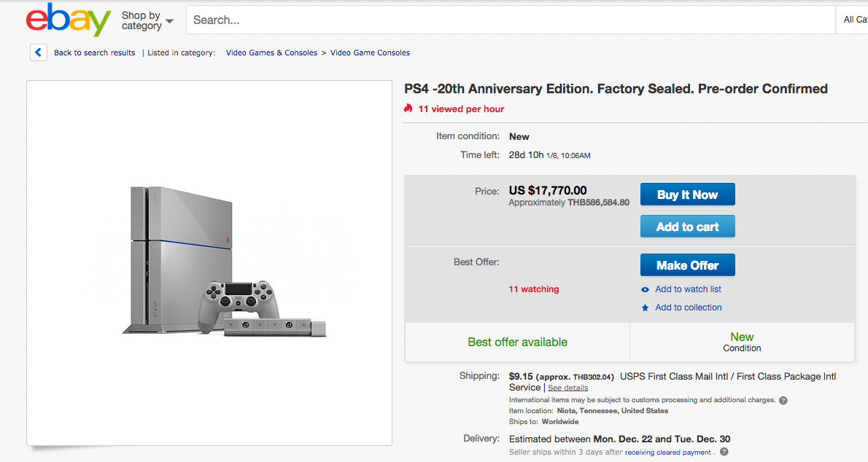Add the PS4 console to watch list
This screenshot has width=868, height=462.
(x=688, y=289)
